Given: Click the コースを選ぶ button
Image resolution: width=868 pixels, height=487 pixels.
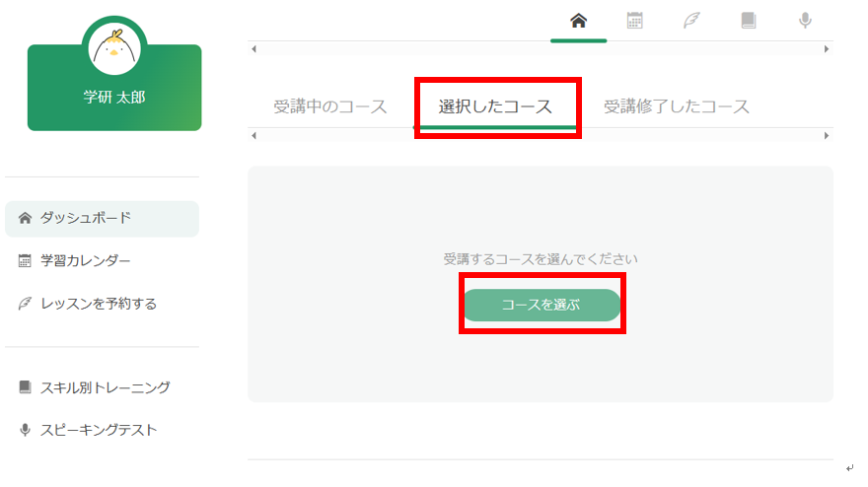Looking at the screenshot, I should pos(542,305).
